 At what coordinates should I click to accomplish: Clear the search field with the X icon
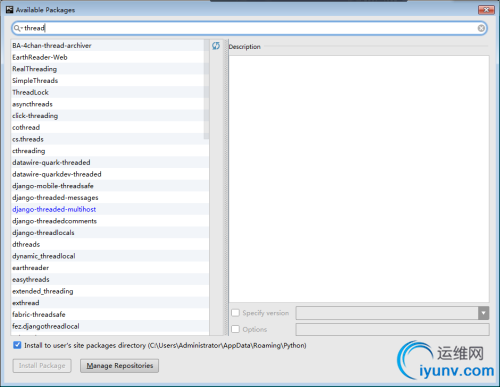481,28
